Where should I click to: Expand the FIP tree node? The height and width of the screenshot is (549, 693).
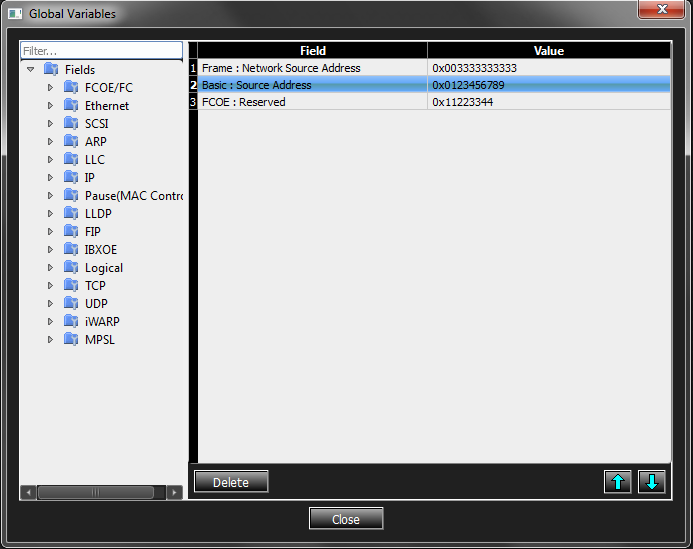(50, 232)
